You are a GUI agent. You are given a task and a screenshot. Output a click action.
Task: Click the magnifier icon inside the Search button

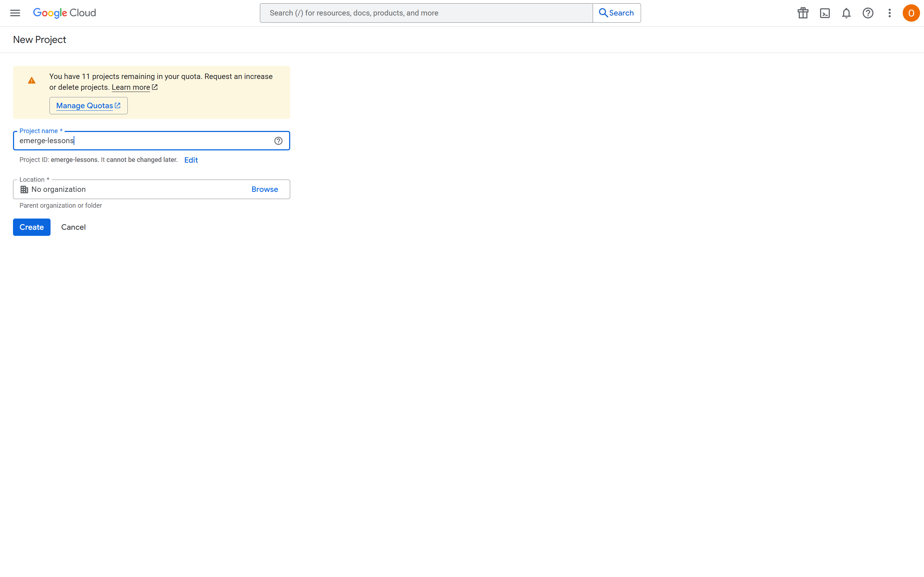pyautogui.click(x=603, y=13)
